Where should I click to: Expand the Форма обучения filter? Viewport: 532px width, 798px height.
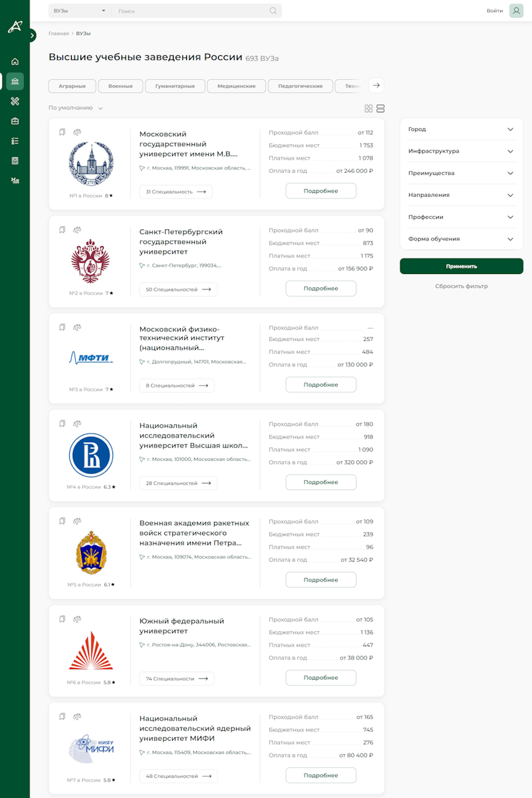tap(462, 239)
